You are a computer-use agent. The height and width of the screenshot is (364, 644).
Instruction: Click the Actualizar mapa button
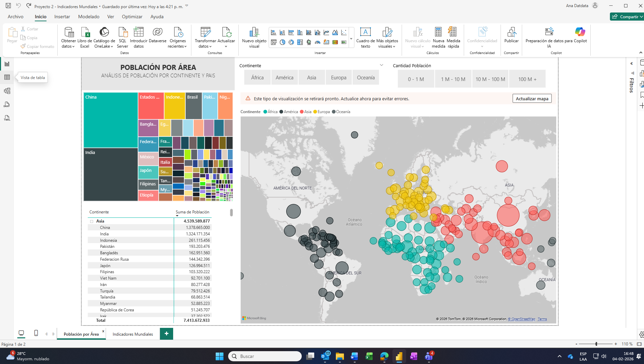coord(532,99)
